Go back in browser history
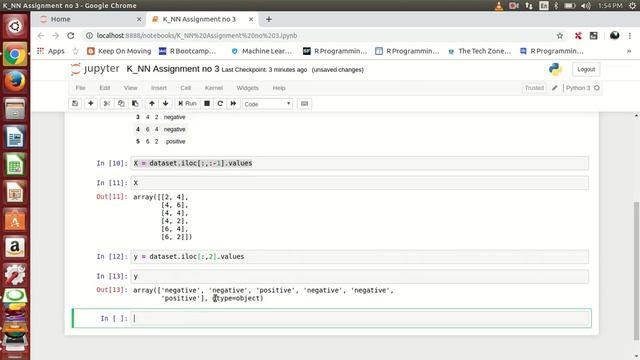This screenshot has height=360, width=640. 40,36
